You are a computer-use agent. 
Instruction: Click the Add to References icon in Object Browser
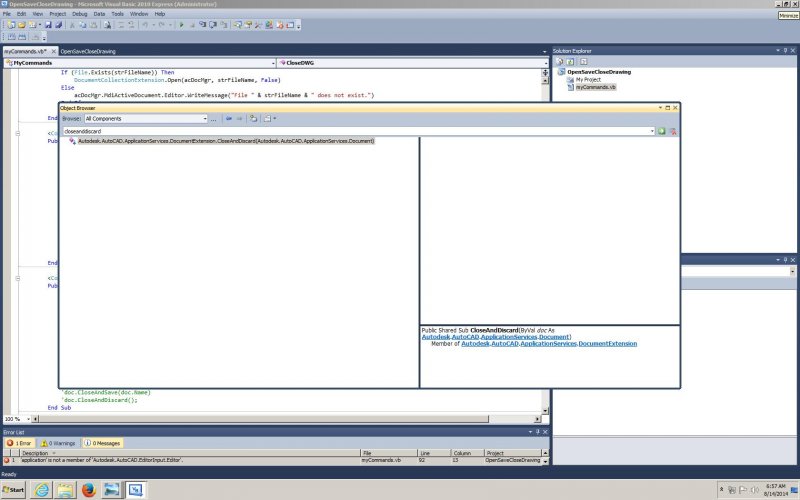[253, 118]
